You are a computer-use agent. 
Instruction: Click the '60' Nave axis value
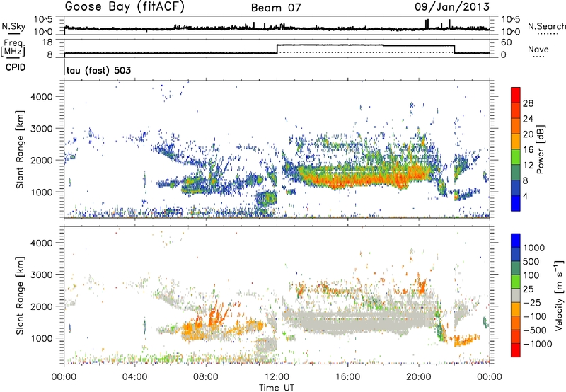tap(506, 42)
